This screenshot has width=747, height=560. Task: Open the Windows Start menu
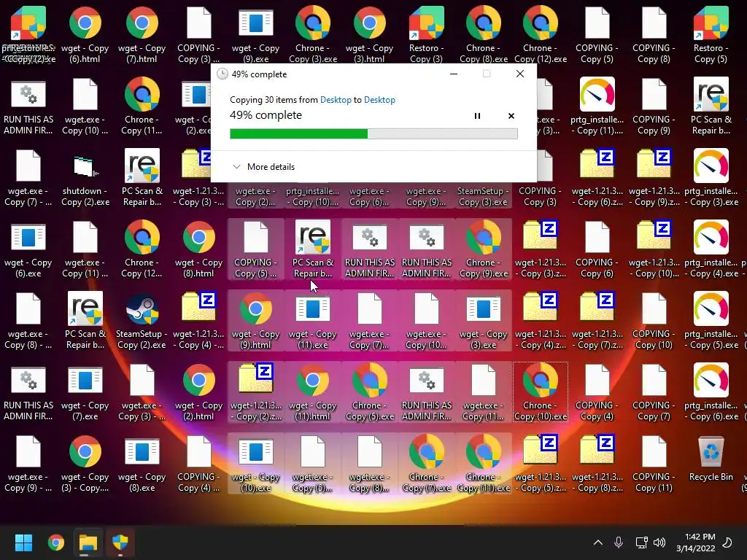click(x=23, y=542)
